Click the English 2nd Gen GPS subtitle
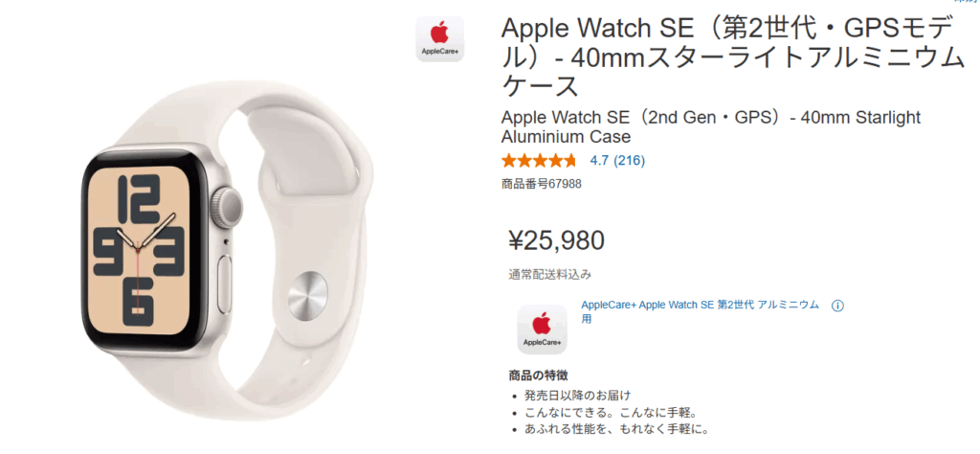This screenshot has height=454, width=980. tap(711, 127)
